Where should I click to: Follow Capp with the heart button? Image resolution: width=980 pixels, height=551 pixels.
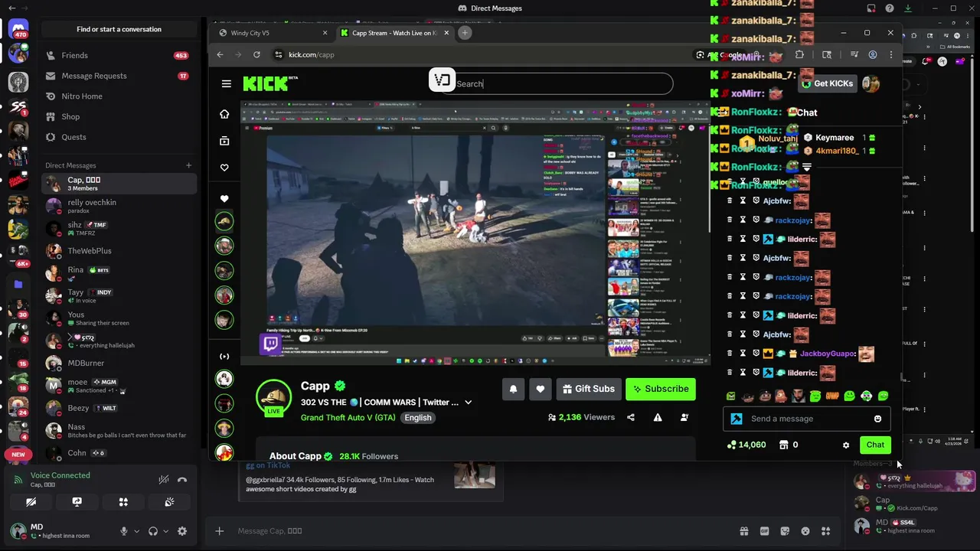(x=541, y=389)
